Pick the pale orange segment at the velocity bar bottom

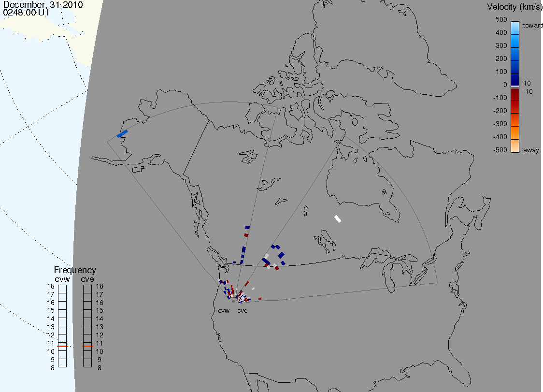(x=515, y=146)
